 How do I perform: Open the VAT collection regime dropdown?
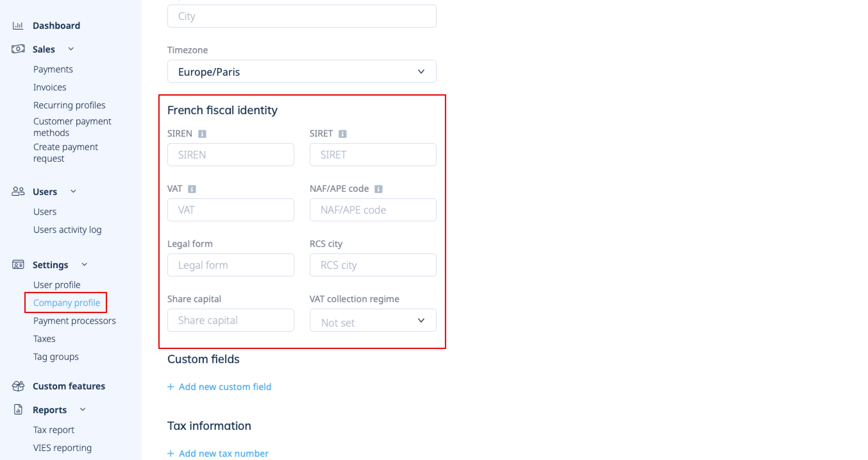click(x=373, y=320)
